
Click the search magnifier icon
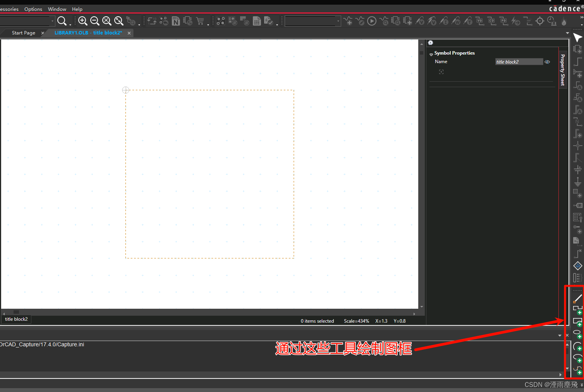pyautogui.click(x=62, y=21)
